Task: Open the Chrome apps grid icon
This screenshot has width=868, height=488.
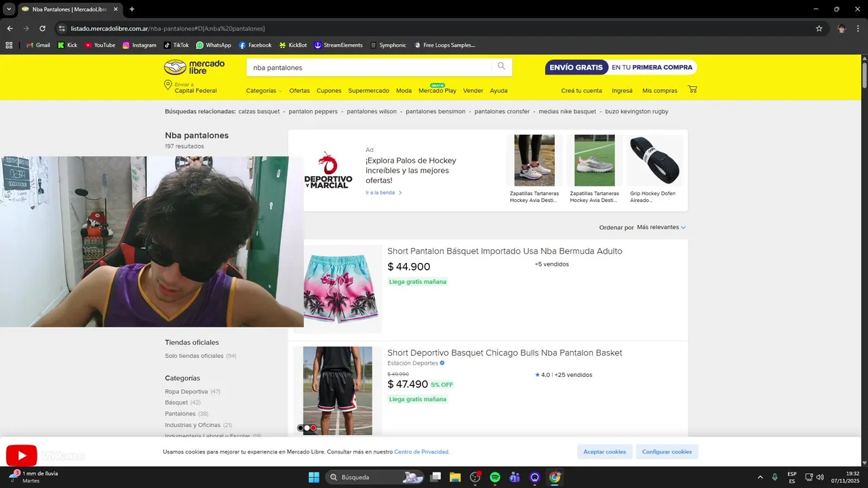Action: tap(9, 45)
